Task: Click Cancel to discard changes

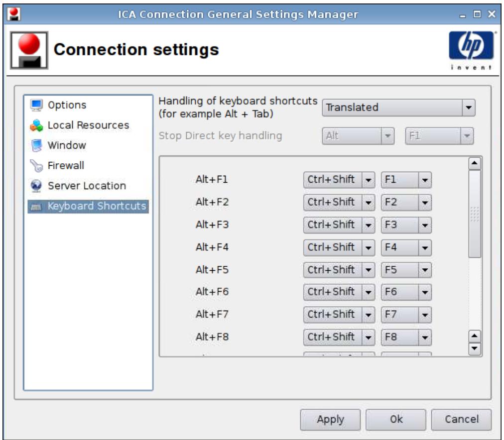Action: click(462, 420)
